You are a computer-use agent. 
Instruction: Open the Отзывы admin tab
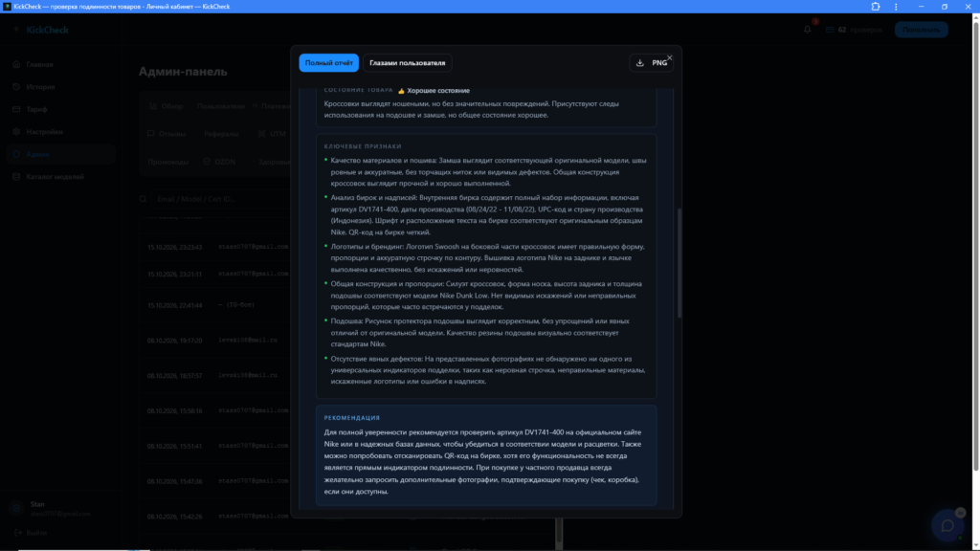(x=167, y=134)
